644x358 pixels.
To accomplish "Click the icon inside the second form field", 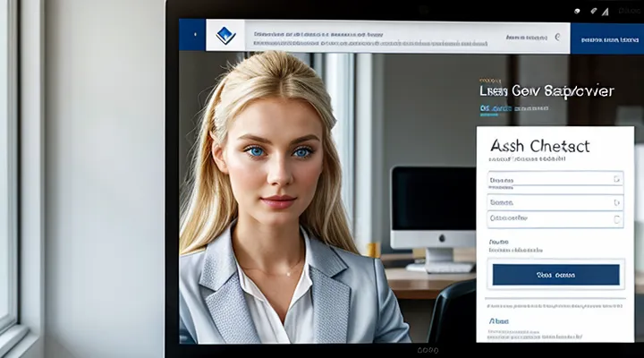I will point(616,202).
